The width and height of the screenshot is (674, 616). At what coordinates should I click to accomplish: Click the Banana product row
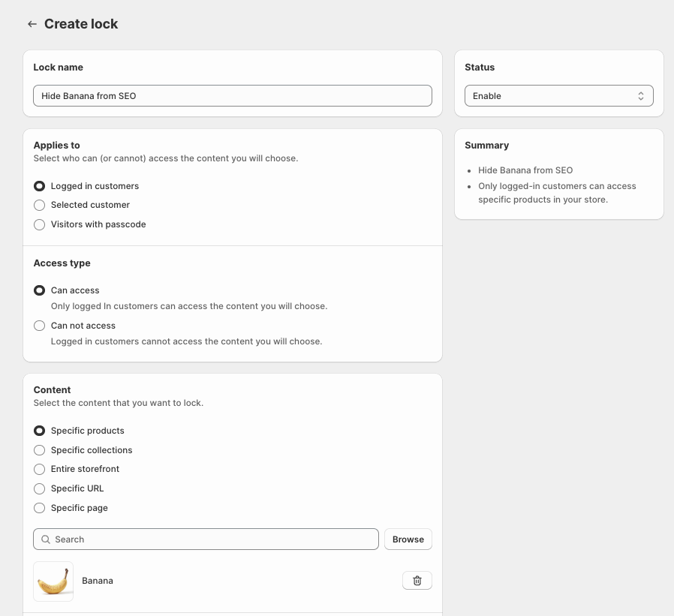(x=98, y=580)
